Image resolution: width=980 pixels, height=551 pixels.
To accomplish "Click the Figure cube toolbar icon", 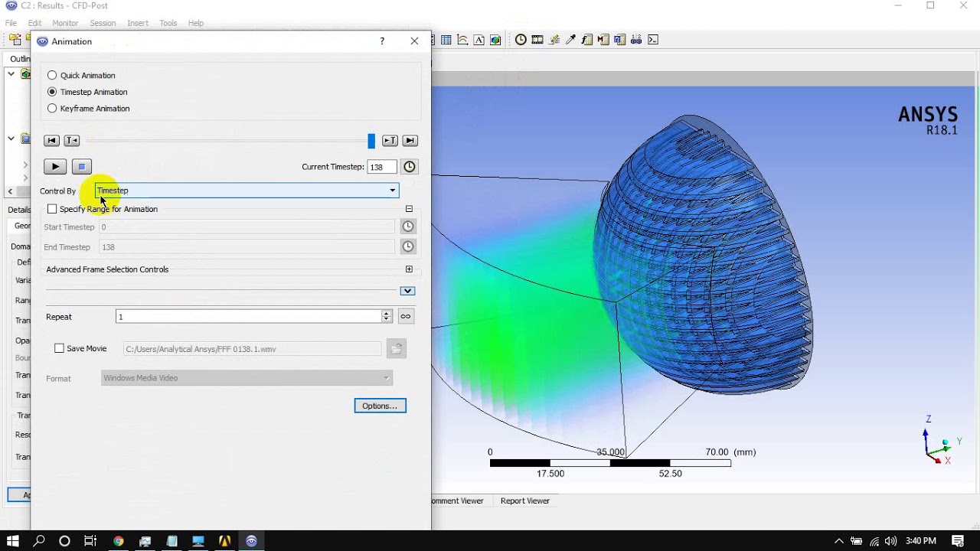I will [495, 40].
